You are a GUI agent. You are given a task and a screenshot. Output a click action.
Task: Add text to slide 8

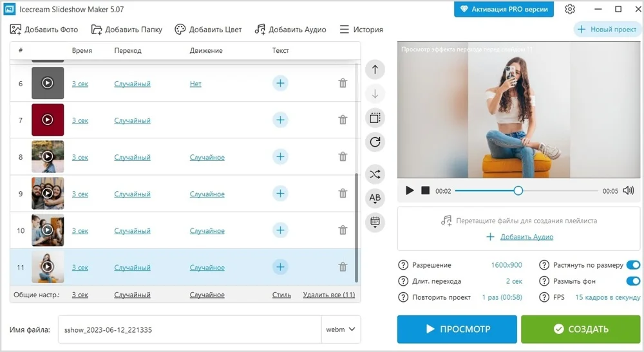pyautogui.click(x=280, y=157)
